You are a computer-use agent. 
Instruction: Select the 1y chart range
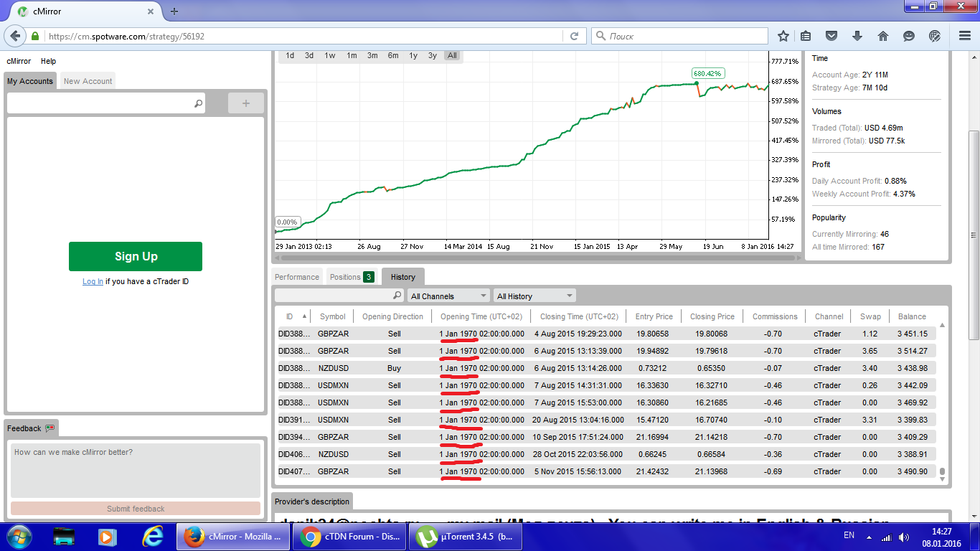tap(413, 55)
